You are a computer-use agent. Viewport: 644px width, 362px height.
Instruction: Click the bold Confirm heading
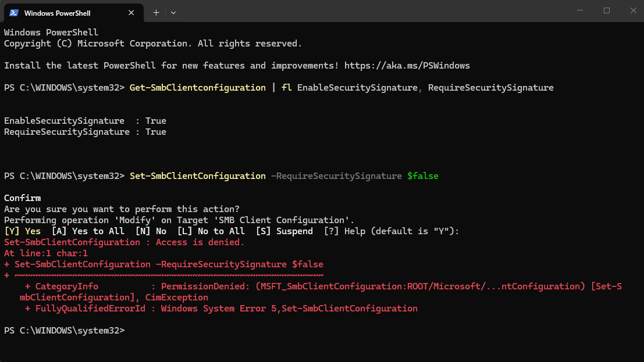pyautogui.click(x=23, y=198)
